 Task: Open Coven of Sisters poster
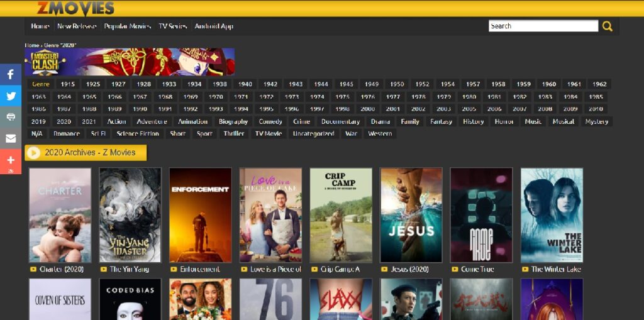click(60, 299)
